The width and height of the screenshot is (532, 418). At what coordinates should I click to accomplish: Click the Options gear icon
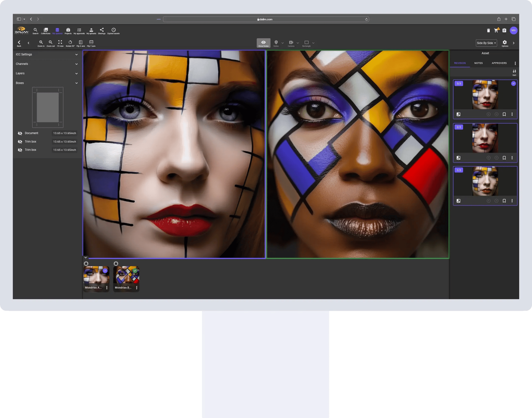pyautogui.click(x=505, y=43)
